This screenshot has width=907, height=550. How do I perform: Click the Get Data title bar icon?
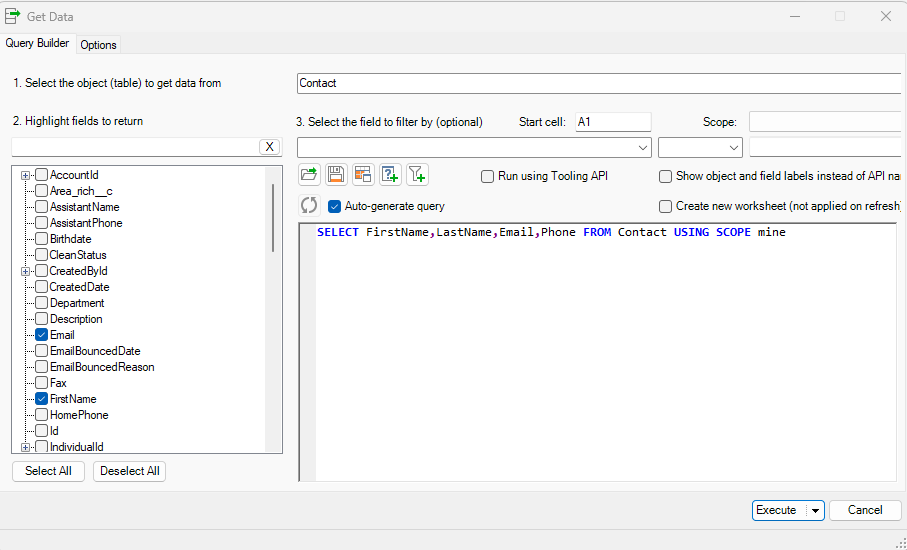tap(13, 16)
